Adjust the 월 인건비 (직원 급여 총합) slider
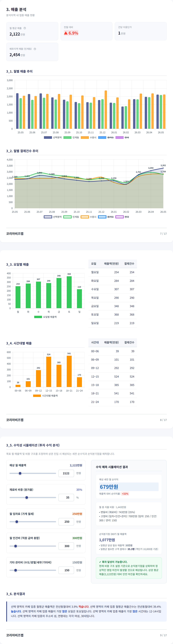The height and width of the screenshot is (644, 173). point(33,546)
